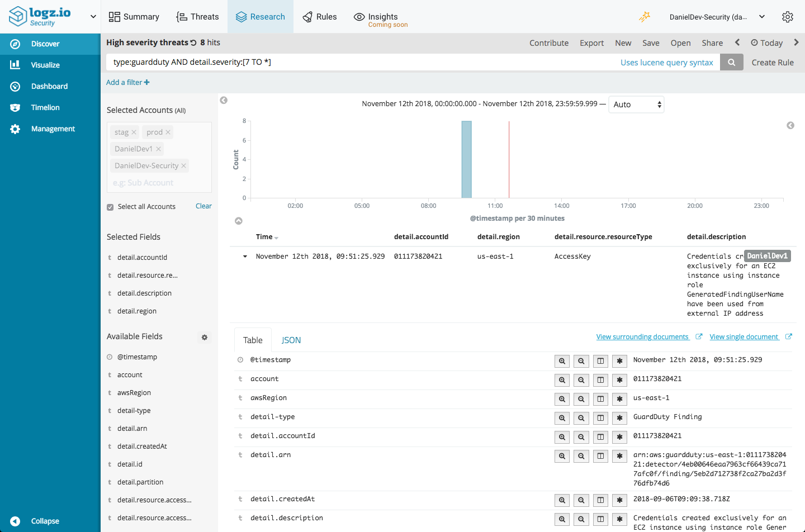The width and height of the screenshot is (805, 532).
Task: Open the Today time picker
Action: coord(766,43)
